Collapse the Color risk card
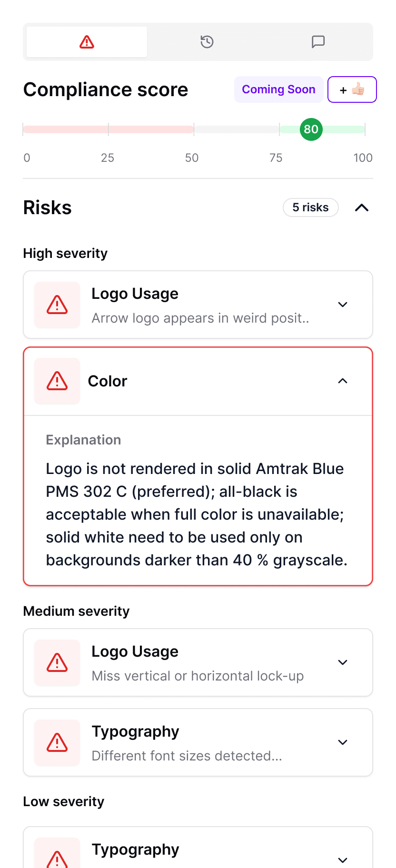Screen dimensions: 396x868 (x=343, y=381)
